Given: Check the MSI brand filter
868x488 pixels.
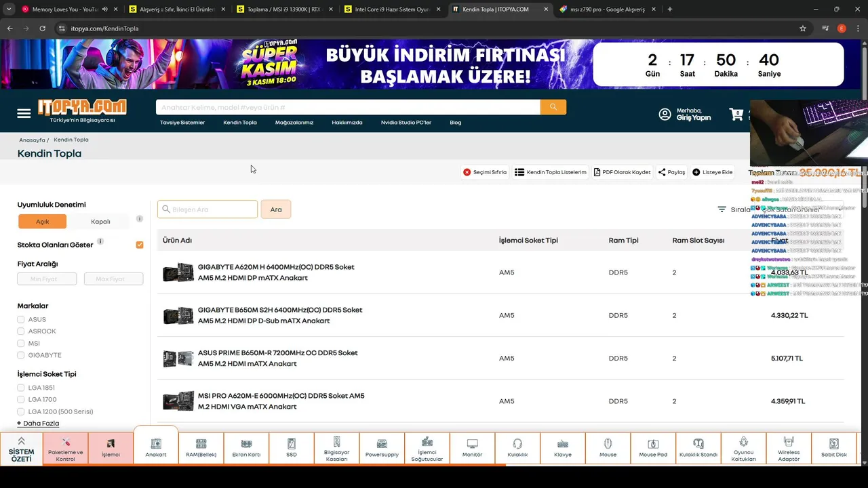Looking at the screenshot, I should pyautogui.click(x=21, y=344).
